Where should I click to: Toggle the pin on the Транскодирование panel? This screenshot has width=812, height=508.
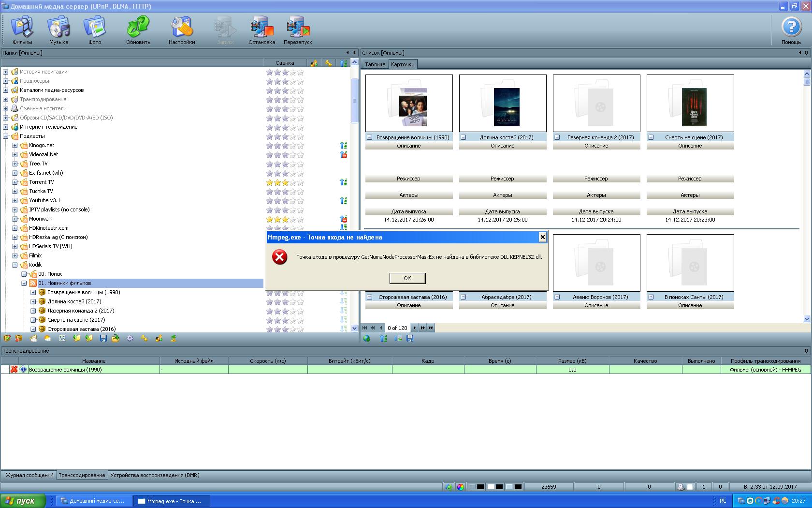[806, 351]
